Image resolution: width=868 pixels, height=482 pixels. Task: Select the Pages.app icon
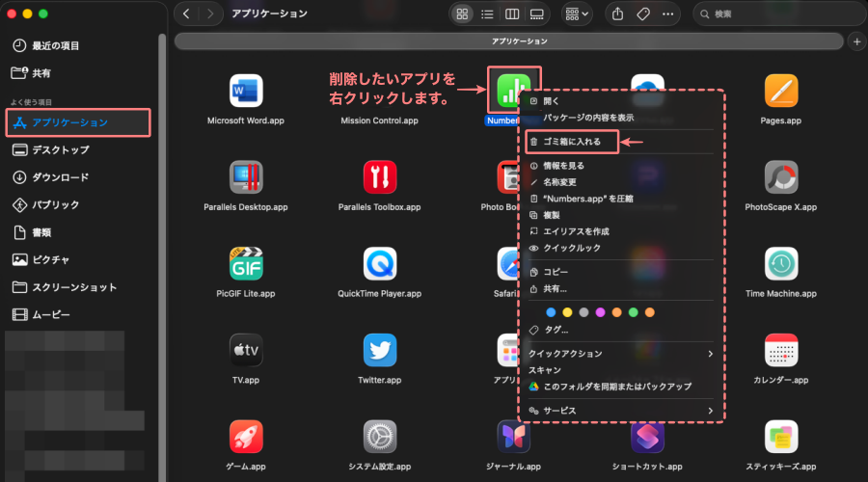coord(781,91)
